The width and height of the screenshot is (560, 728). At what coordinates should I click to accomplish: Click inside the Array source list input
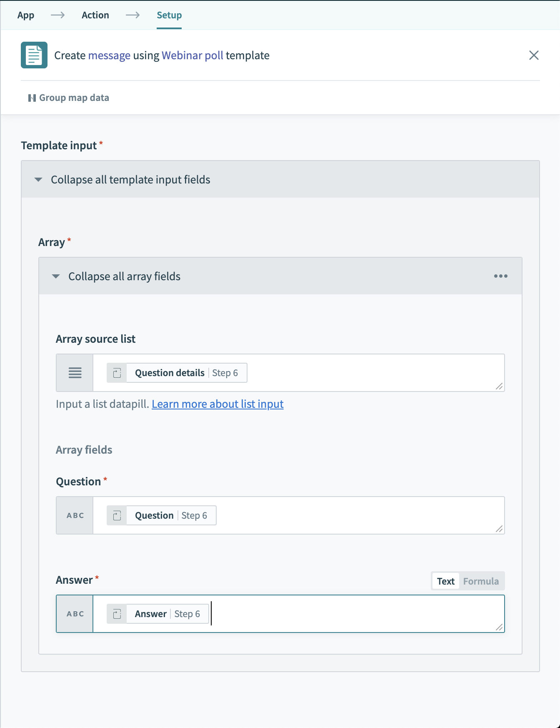tap(367, 373)
